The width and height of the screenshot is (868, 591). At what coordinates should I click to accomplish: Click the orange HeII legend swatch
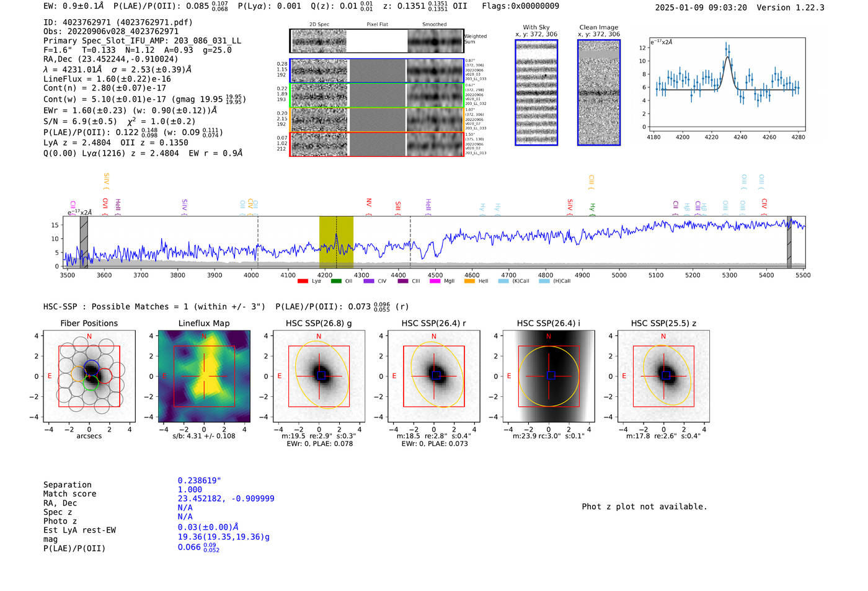469,281
